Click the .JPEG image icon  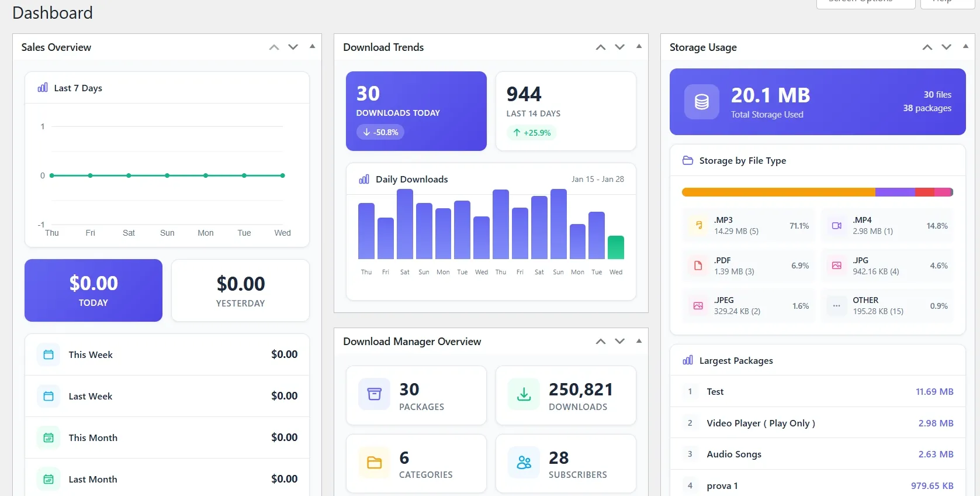[x=698, y=305]
